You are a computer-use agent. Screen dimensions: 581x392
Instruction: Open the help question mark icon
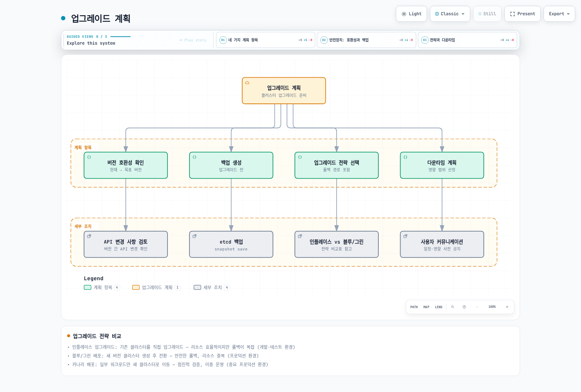coord(464,307)
